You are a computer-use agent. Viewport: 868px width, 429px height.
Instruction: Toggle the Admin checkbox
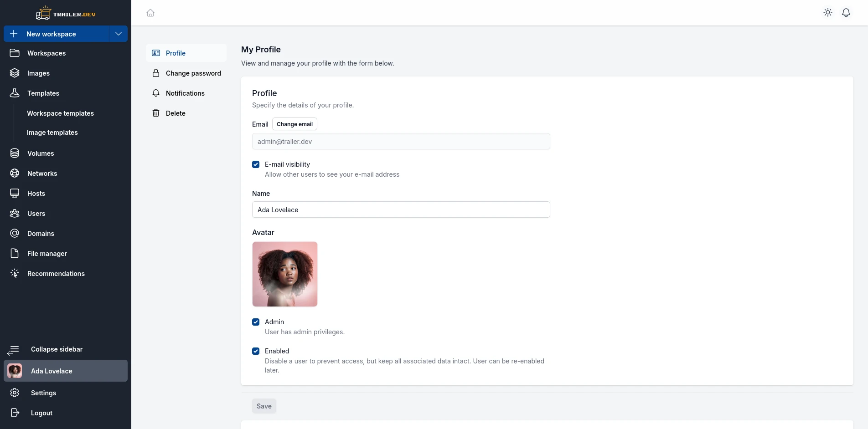pyautogui.click(x=256, y=322)
